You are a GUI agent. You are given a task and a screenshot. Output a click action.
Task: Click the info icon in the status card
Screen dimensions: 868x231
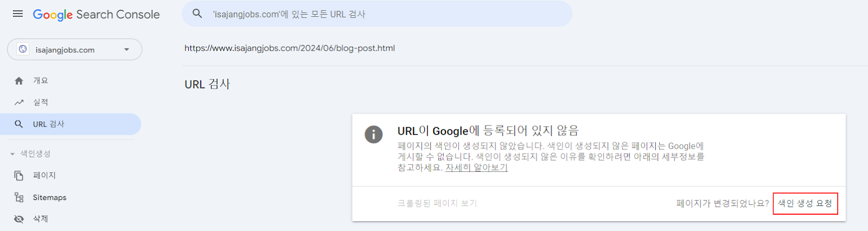point(373,134)
